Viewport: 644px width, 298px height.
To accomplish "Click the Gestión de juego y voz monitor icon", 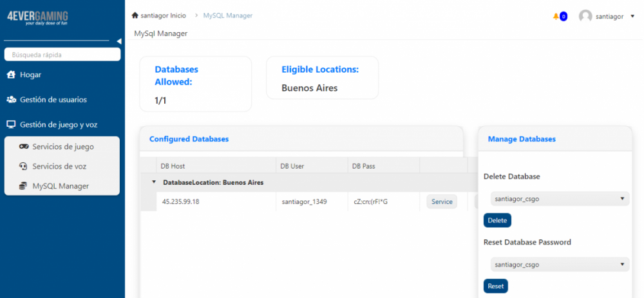I will 11,125.
